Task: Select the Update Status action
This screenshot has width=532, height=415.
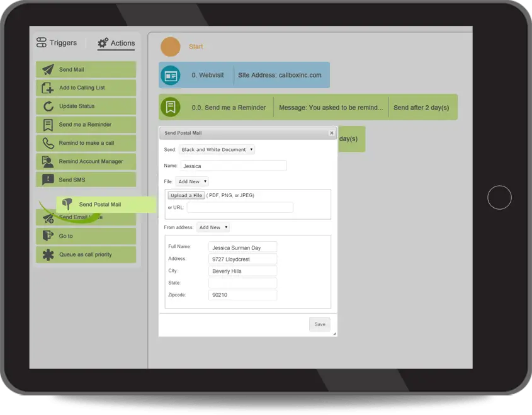Action: [86, 106]
